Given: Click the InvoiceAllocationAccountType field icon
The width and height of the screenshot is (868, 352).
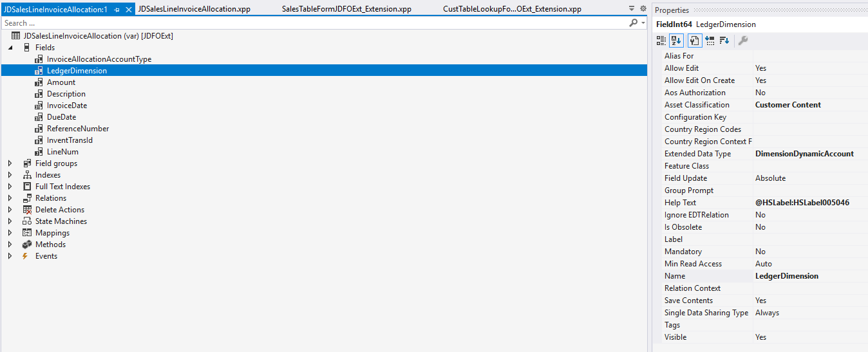Looking at the screenshot, I should tap(39, 59).
